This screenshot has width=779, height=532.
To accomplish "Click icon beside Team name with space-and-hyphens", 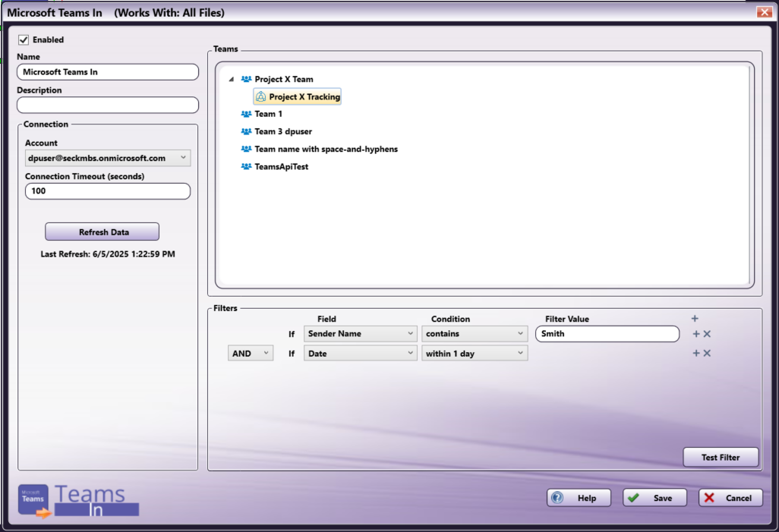I will 246,149.
